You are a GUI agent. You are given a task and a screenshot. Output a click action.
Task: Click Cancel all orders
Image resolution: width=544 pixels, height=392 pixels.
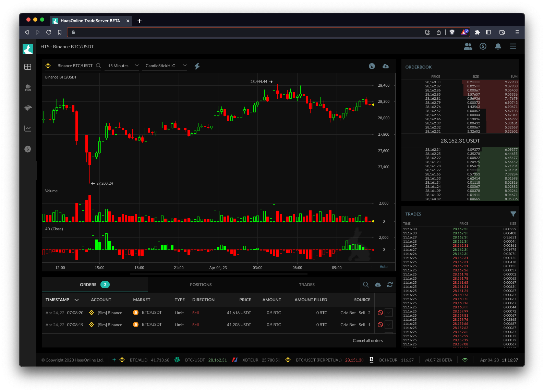368,341
